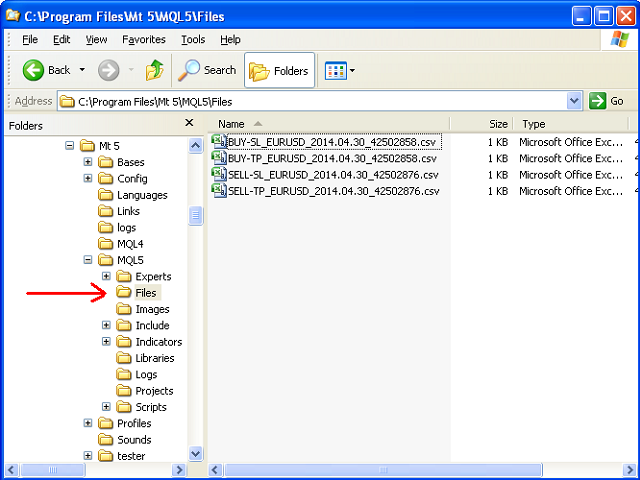The width and height of the screenshot is (640, 480).
Task: Click folder tree scroll up arrow
Action: click(x=196, y=145)
